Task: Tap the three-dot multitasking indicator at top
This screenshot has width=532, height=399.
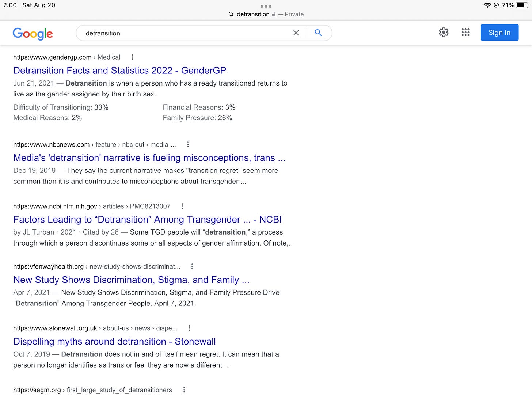Action: (x=266, y=6)
